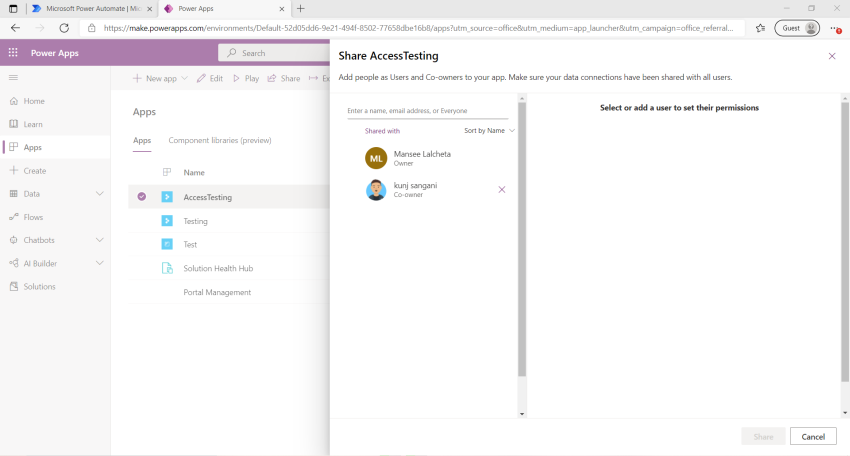
Task: Open the Power Apps app launcher waffle
Action: tap(13, 53)
